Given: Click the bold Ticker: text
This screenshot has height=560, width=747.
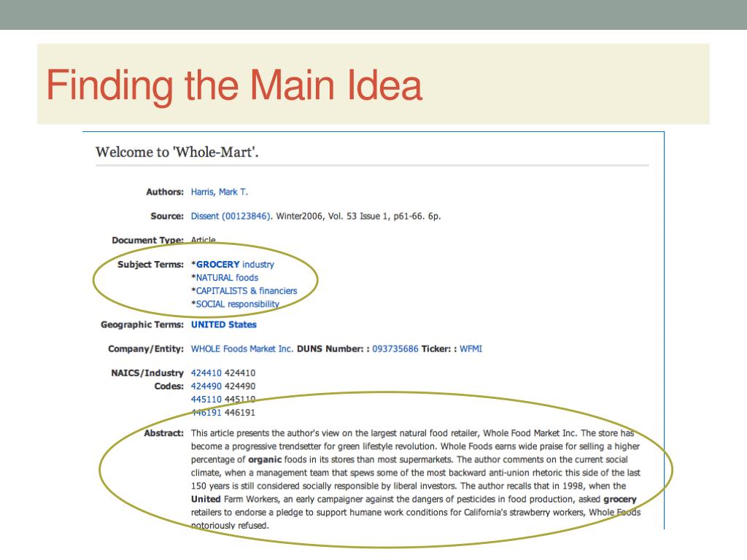Looking at the screenshot, I should pyautogui.click(x=439, y=349).
